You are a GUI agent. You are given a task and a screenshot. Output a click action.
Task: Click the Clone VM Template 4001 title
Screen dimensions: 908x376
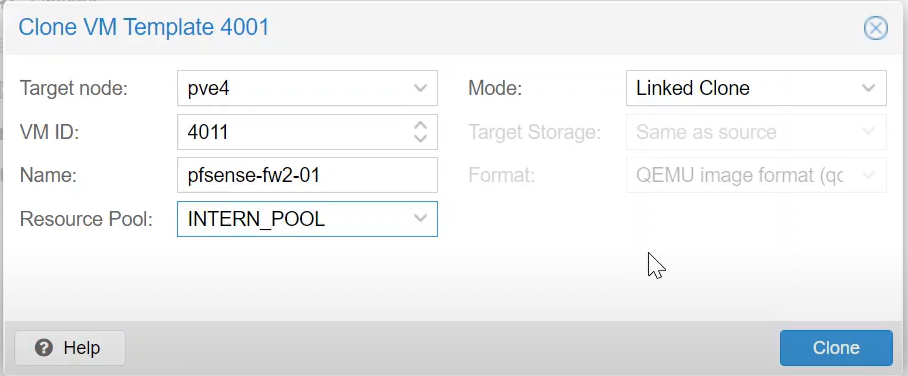point(144,27)
